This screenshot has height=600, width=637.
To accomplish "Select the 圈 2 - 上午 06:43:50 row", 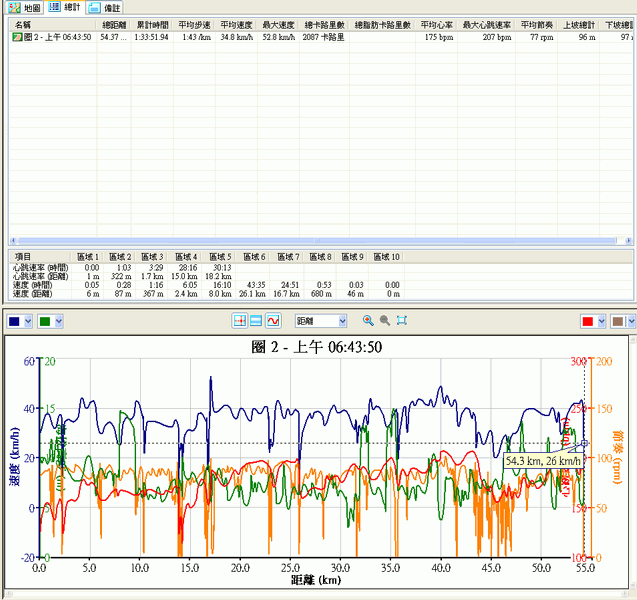I will click(x=58, y=37).
